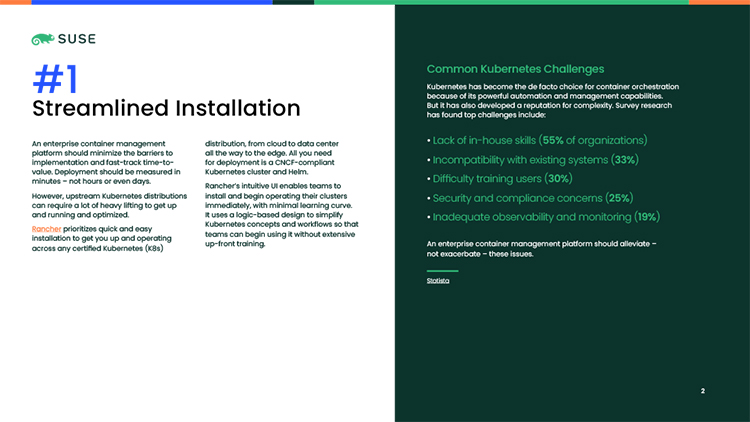Click the SUSE wordmark text
Image resolution: width=750 pixels, height=422 pixels.
pyautogui.click(x=77, y=40)
